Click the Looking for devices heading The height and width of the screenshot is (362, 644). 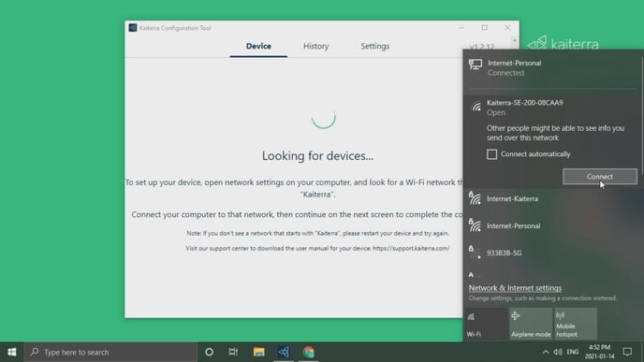(x=317, y=156)
